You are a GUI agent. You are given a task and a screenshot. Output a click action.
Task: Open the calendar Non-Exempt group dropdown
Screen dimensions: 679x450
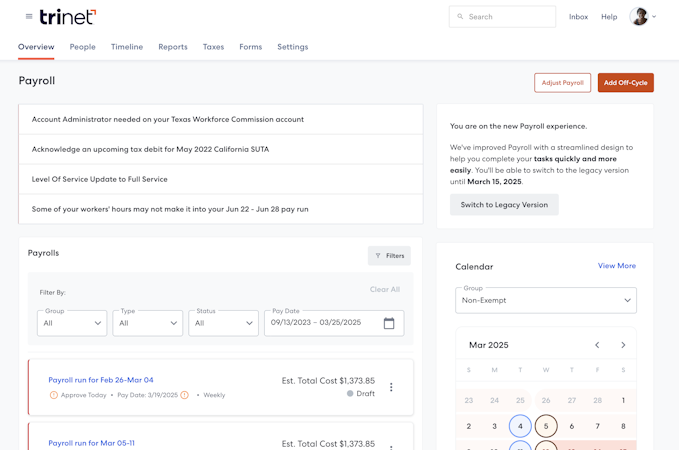[545, 300]
